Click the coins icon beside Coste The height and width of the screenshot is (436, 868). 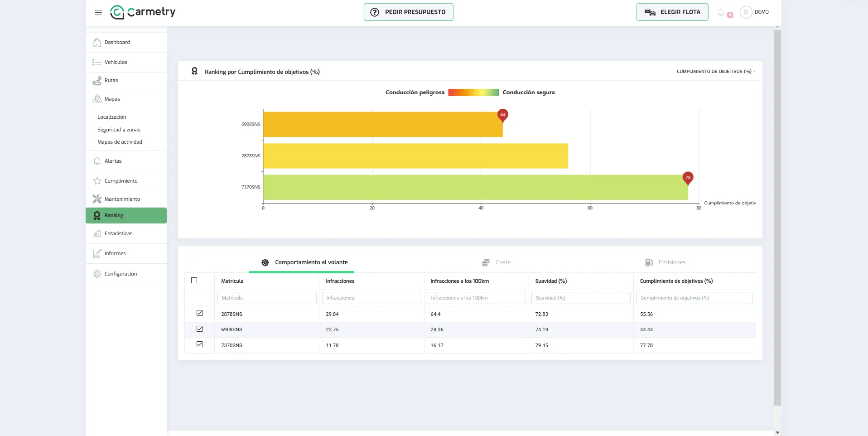pos(486,262)
